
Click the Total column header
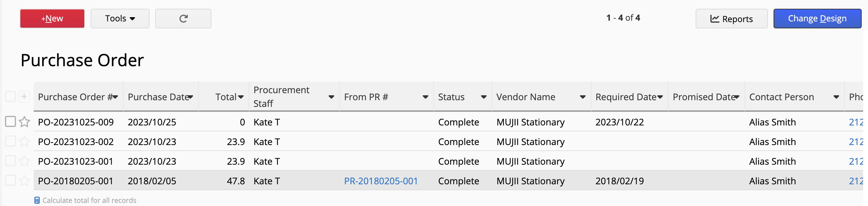(226, 97)
